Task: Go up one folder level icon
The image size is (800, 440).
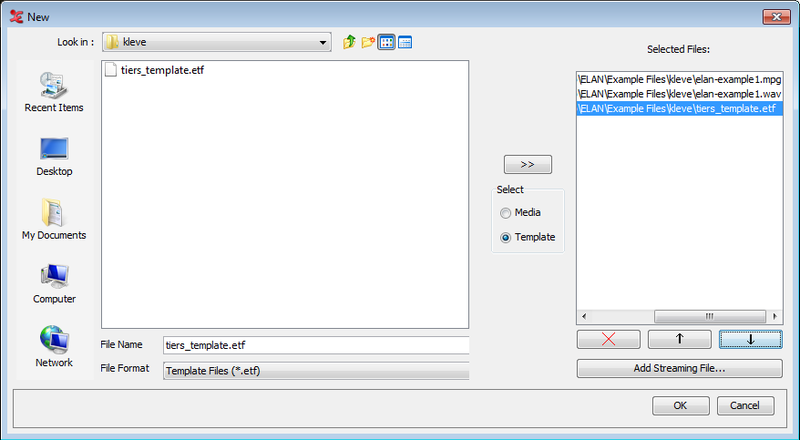Action: pos(349,42)
